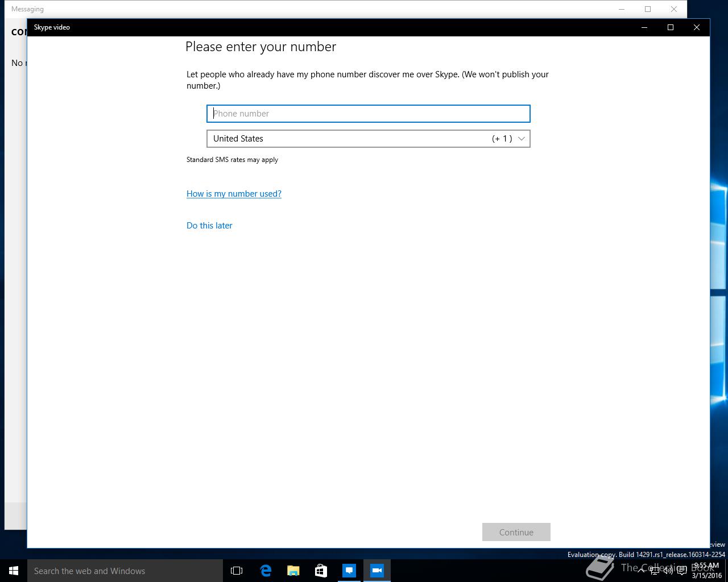Close the Messaging window behind
Screen dimensions: 728x582
674,9
